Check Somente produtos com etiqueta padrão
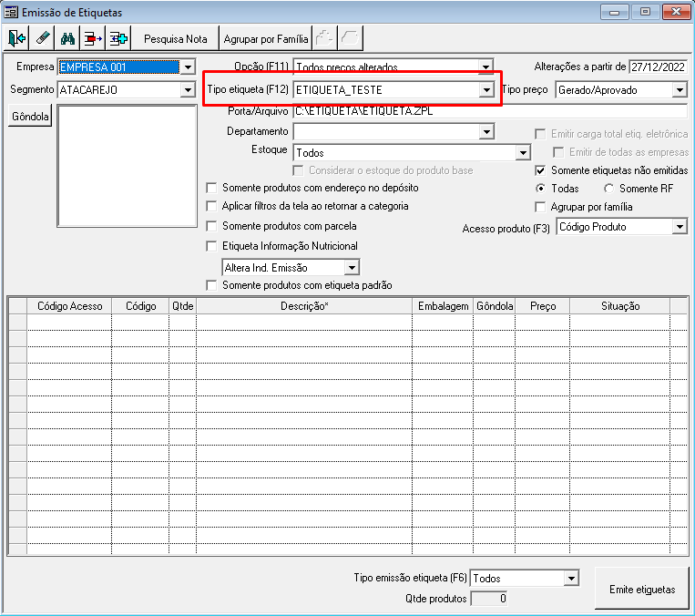This screenshot has width=695, height=616. 212,285
